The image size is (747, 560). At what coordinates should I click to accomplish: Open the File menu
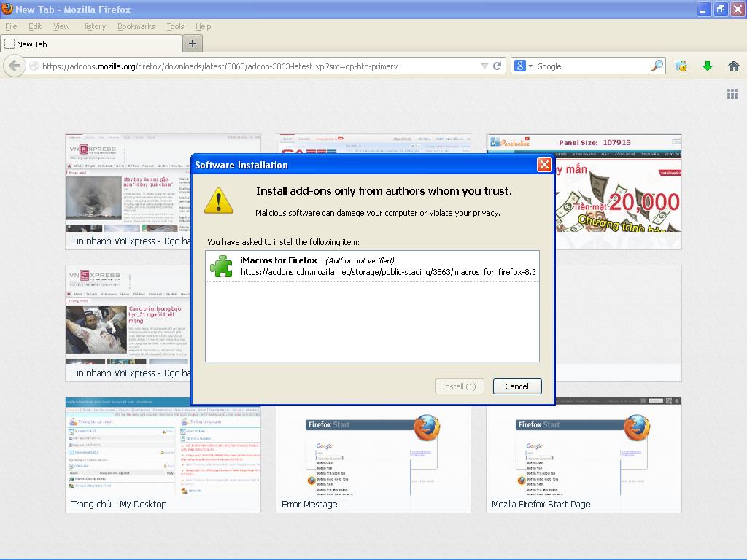11,26
